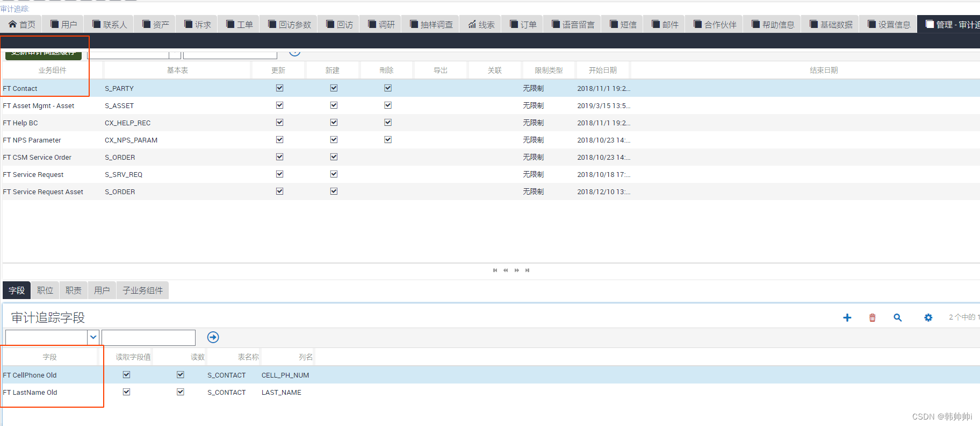Sort by the 表名称 column header
The height and width of the screenshot is (426, 980).
coord(248,357)
